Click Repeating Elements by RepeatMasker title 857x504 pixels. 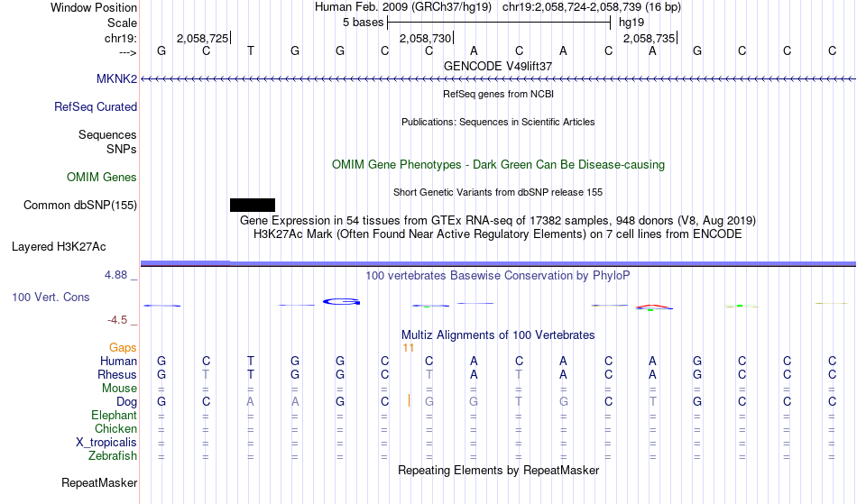[x=498, y=470]
